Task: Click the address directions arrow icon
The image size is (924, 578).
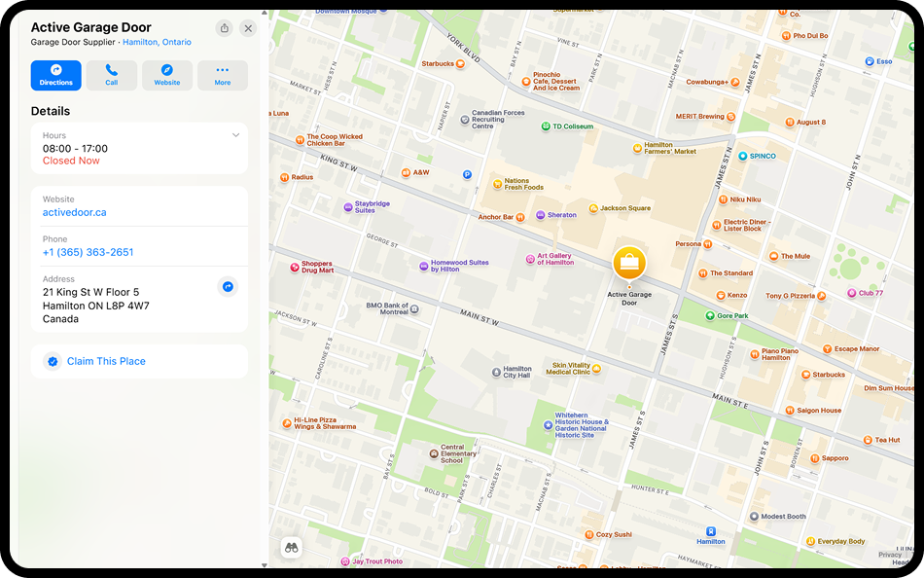Action: (228, 287)
